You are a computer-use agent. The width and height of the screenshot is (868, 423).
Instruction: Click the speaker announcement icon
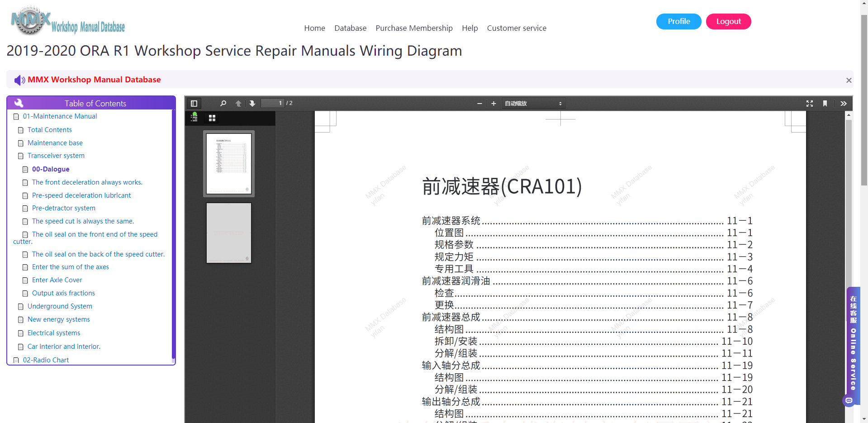19,80
